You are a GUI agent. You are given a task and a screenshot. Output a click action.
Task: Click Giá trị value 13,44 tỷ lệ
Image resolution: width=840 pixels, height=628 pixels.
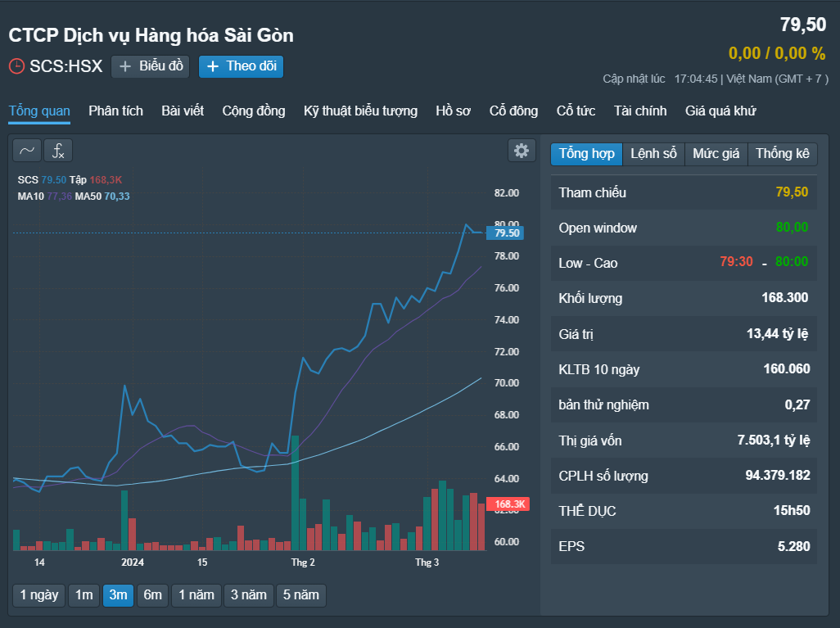777,334
